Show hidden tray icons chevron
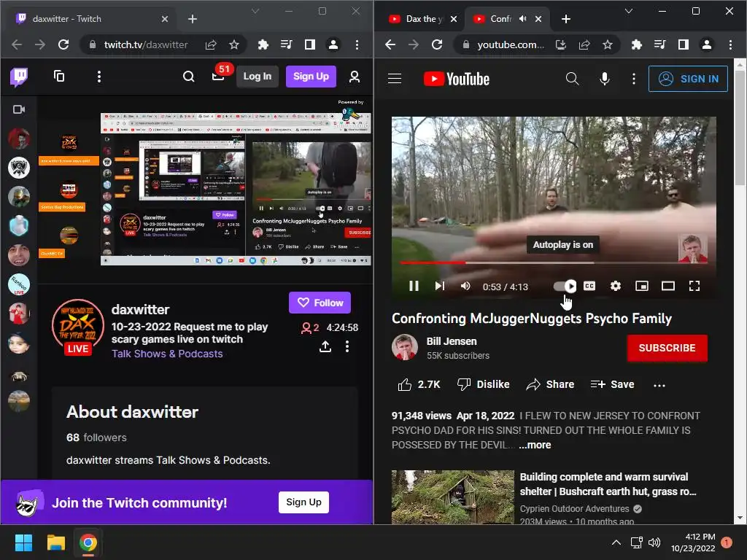Screen dimensions: 747x560 (616, 542)
